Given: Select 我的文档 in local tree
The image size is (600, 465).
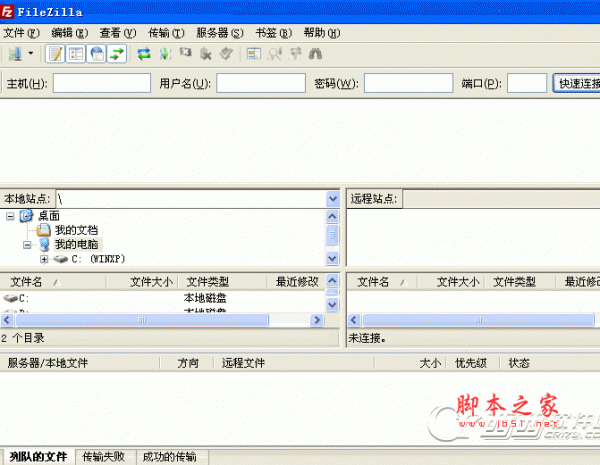Looking at the screenshot, I should coord(77,230).
